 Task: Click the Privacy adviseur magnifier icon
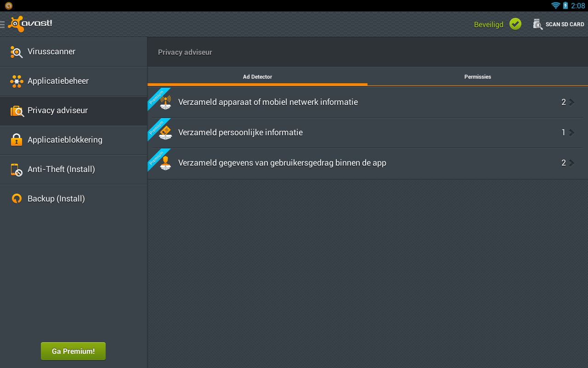point(16,110)
